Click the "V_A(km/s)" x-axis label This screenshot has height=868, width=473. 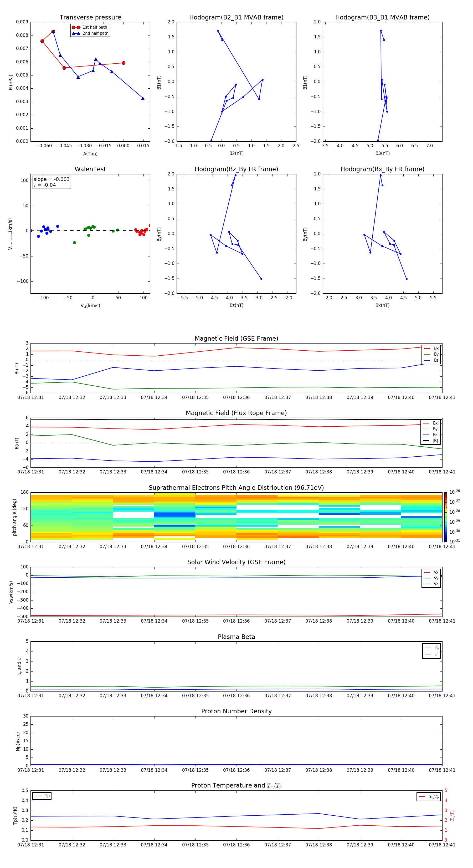(x=90, y=306)
